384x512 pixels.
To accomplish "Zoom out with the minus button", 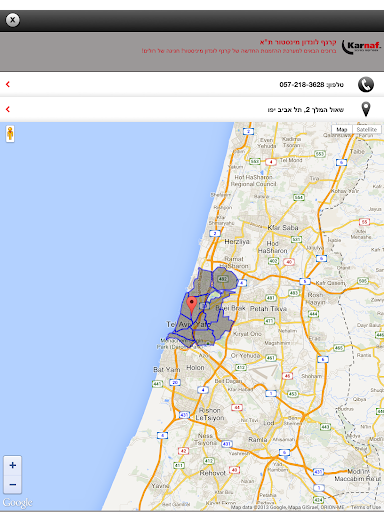I will [x=13, y=484].
